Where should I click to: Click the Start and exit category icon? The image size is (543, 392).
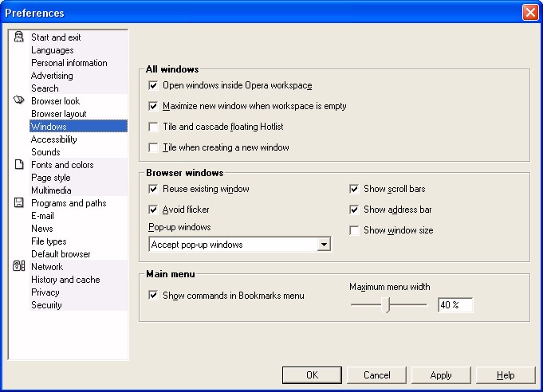pyautogui.click(x=18, y=37)
